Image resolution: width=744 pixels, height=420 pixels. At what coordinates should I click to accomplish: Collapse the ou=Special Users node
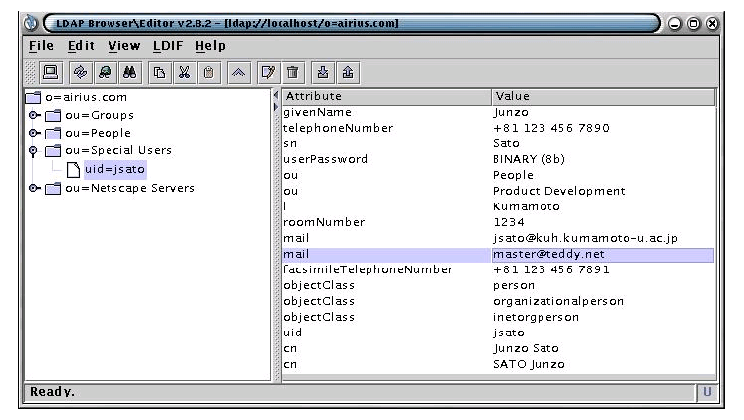tap(33, 151)
